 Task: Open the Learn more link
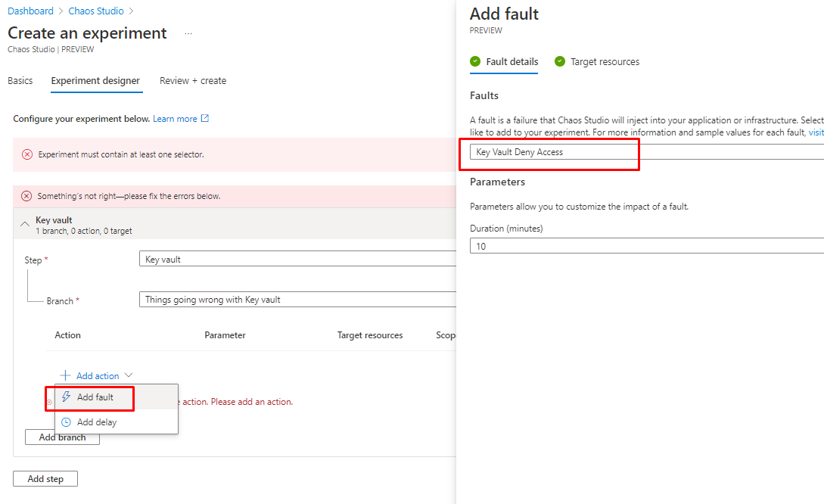click(x=175, y=119)
